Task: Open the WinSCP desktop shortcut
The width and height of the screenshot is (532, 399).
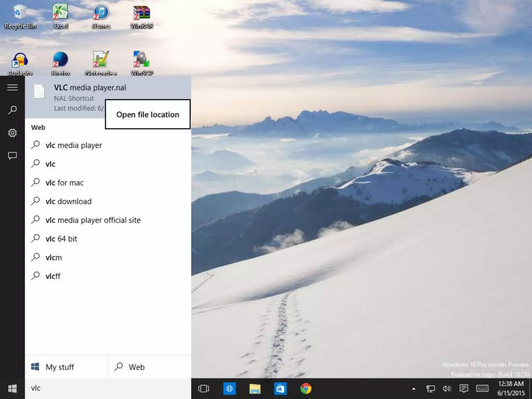Action: pos(142,64)
